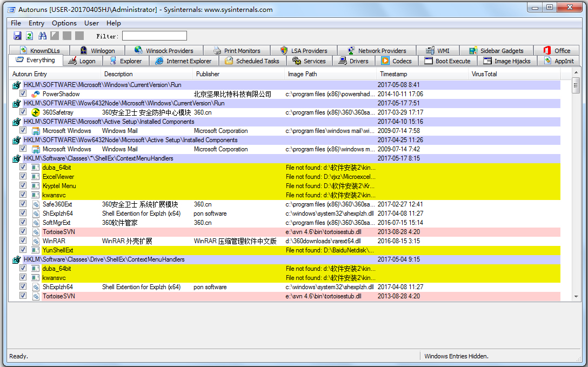Select the first ShExplzh64 entry text
Image resolution: width=588 pixels, height=367 pixels.
tap(58, 213)
